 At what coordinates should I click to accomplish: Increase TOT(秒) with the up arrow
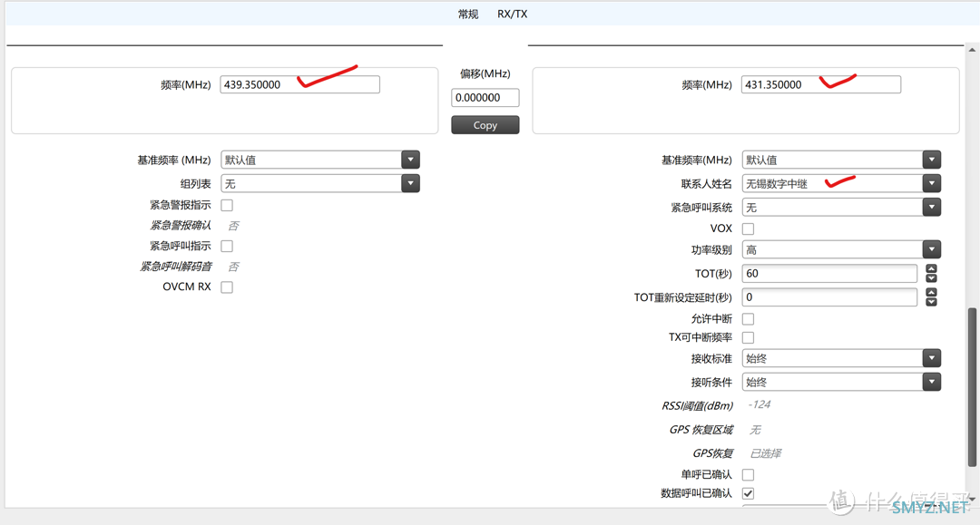[x=931, y=269]
